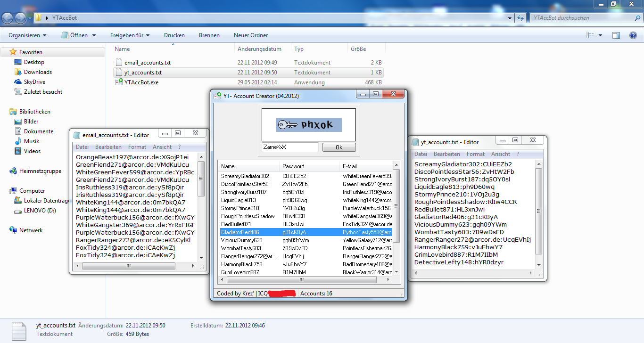Open the view options dropdown arrow
644x343 pixels.
(600, 35)
